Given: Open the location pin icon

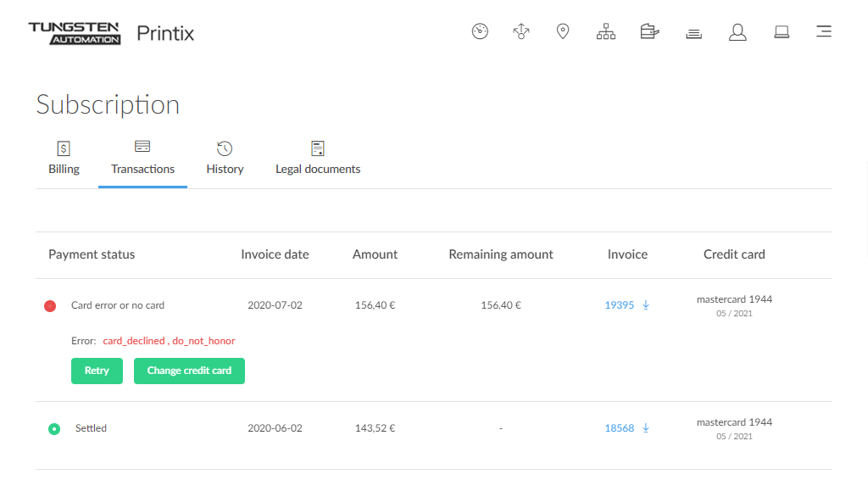Looking at the screenshot, I should (562, 32).
